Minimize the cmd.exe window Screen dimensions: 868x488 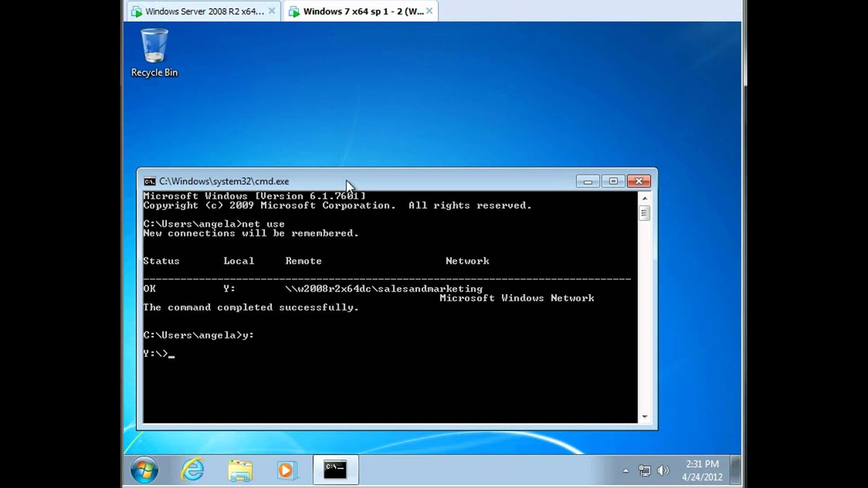[x=588, y=181]
